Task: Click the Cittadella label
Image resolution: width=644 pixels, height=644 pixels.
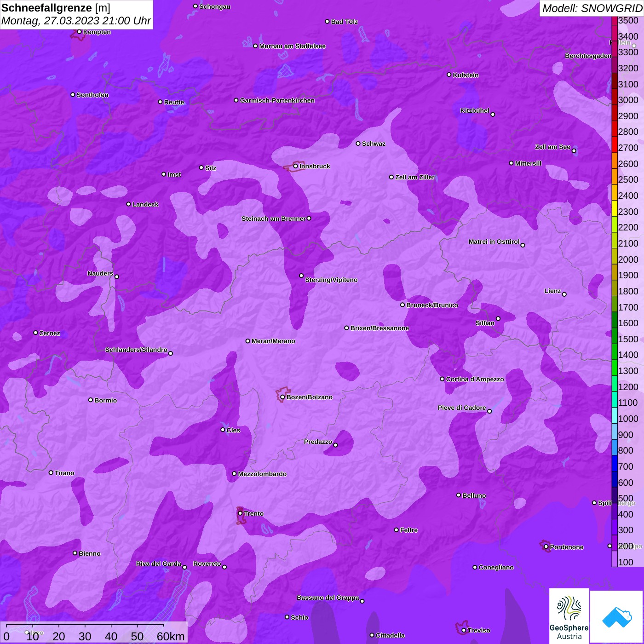Action: point(391,635)
